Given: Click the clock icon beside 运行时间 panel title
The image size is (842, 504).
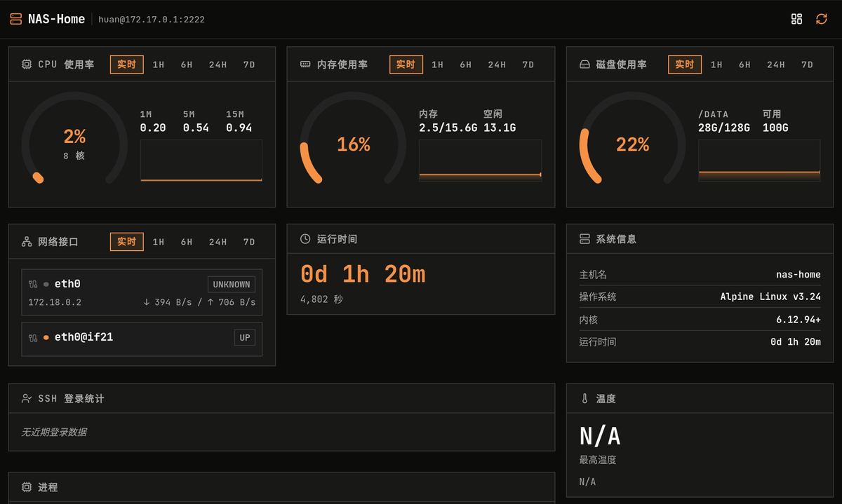Looking at the screenshot, I should coord(305,239).
